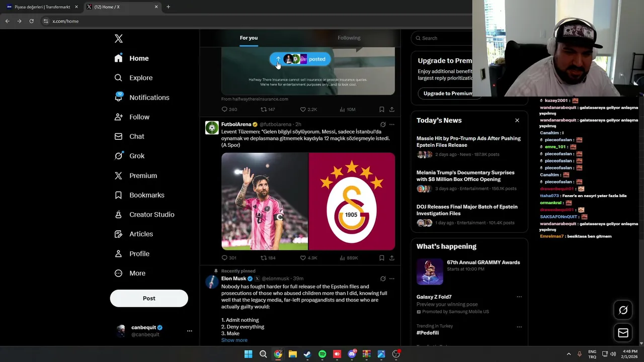Expand the More sidebar menu
Screen dimensions: 644x362
[x=130, y=274]
